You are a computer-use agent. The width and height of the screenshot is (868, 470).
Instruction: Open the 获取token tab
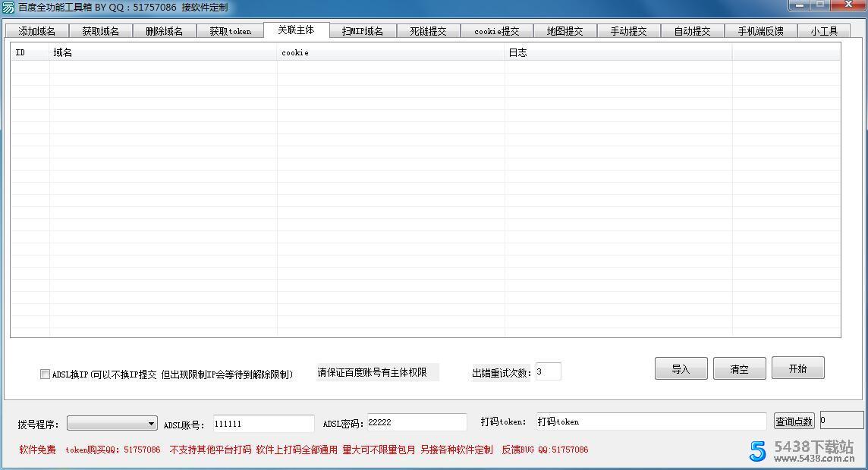(230, 30)
